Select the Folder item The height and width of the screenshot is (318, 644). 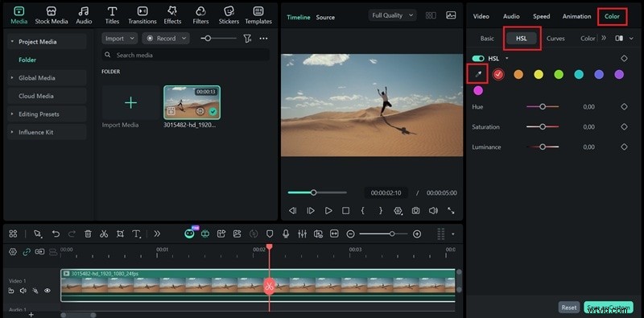(27, 60)
